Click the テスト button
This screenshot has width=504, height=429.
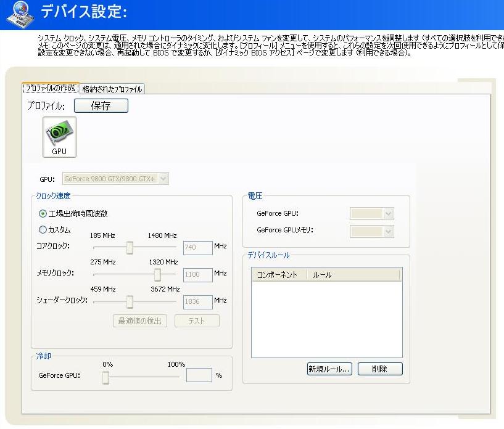click(x=197, y=321)
